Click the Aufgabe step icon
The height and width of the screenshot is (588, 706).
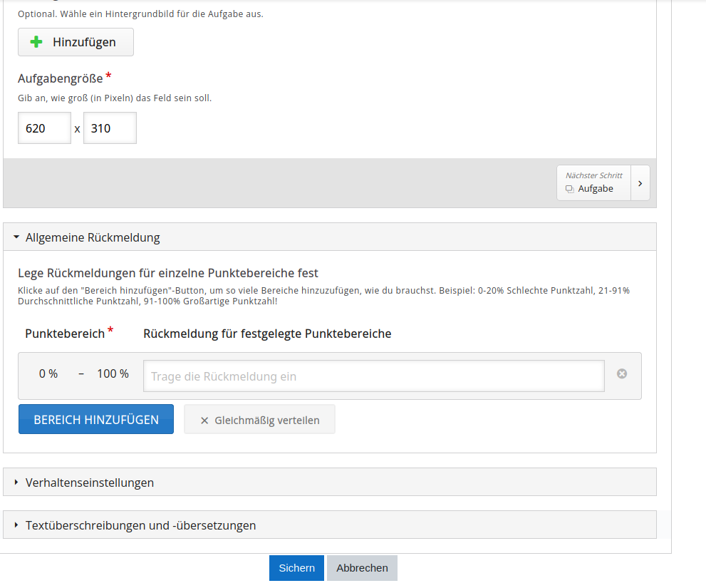tap(569, 189)
